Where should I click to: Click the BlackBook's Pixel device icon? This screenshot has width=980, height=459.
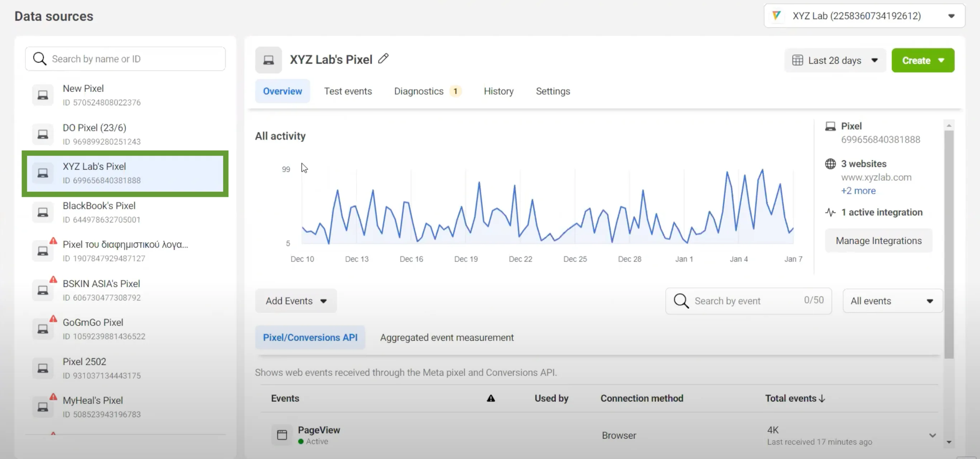(43, 212)
